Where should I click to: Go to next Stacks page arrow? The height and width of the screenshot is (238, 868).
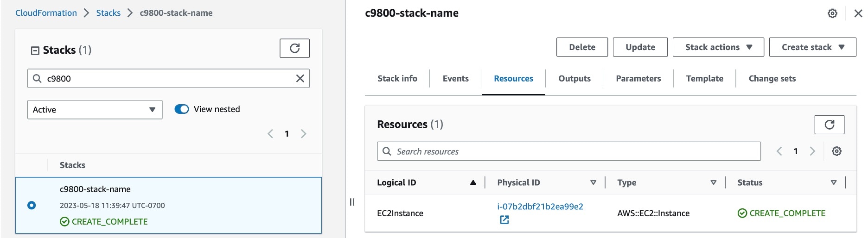(304, 134)
